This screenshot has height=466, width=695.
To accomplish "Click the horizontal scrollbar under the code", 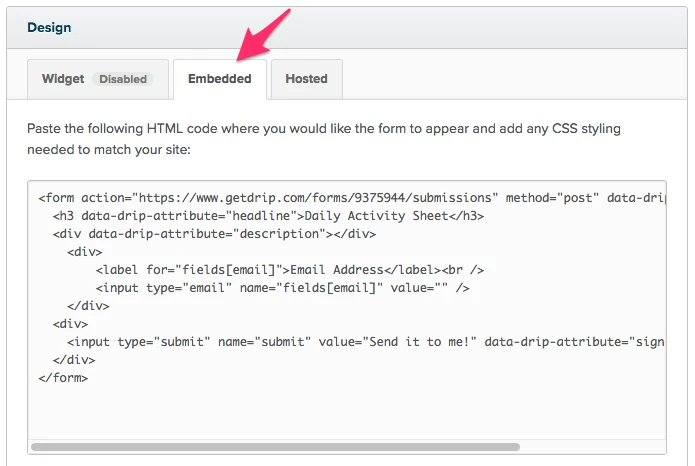I will coord(275,446).
